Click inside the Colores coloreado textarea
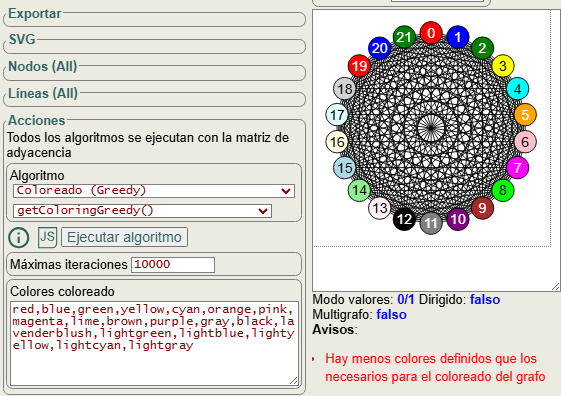The image size is (561, 396). (x=154, y=343)
